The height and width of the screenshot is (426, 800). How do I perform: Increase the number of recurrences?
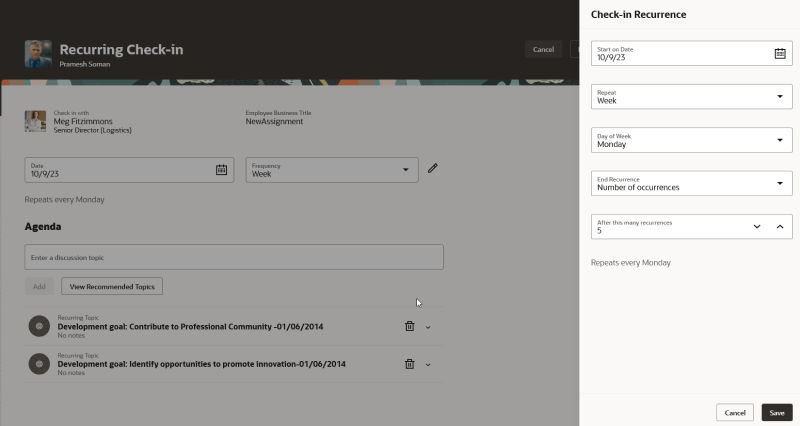(x=780, y=227)
